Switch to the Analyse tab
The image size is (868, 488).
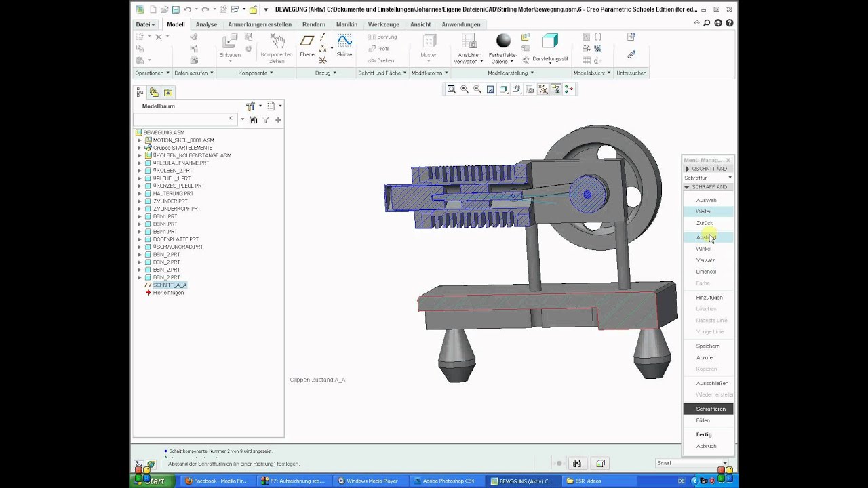(x=206, y=24)
